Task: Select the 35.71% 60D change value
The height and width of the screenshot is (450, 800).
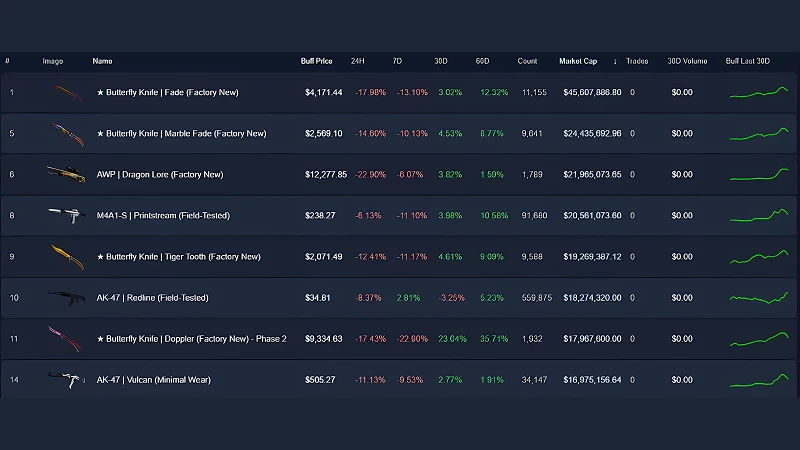Action: coord(494,339)
